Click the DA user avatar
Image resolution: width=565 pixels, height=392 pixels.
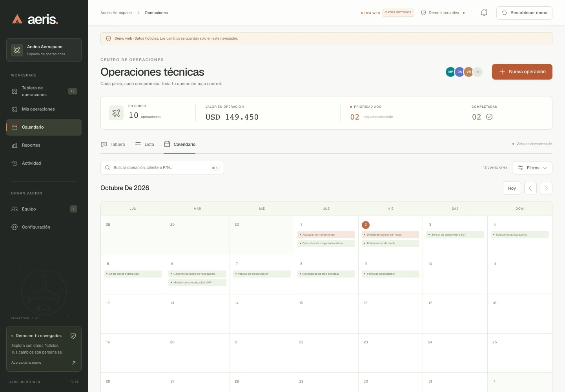pos(459,72)
